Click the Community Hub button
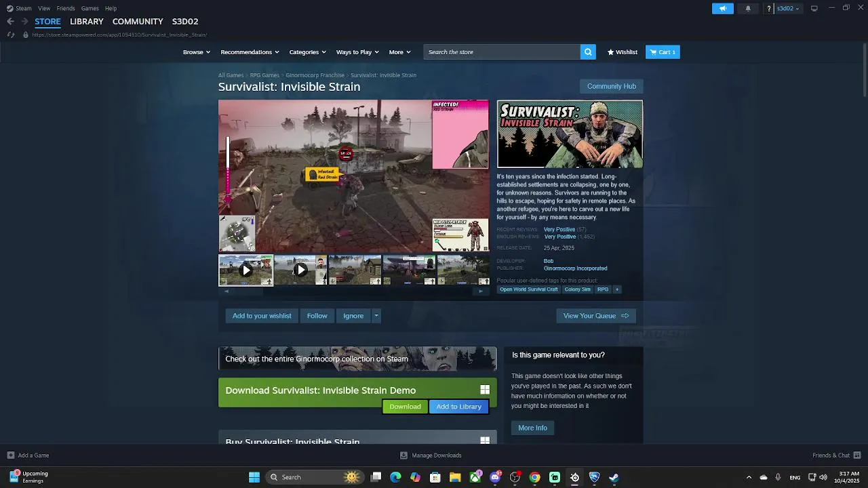The height and width of the screenshot is (488, 868). pos(612,86)
